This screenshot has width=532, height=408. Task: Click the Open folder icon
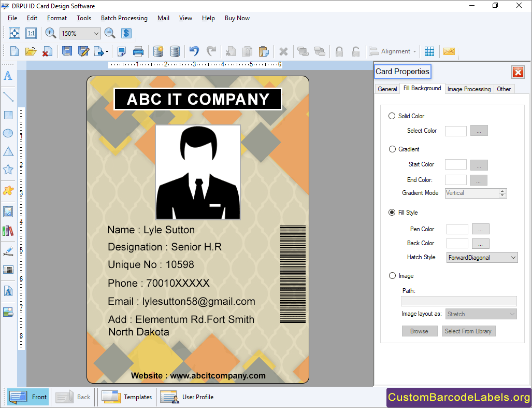[x=31, y=51]
